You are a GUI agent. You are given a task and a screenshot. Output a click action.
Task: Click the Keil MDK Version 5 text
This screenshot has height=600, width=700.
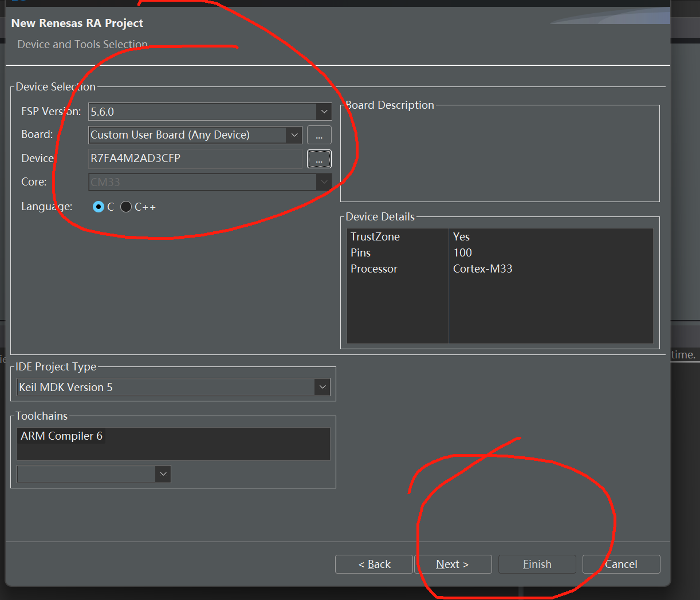click(x=66, y=387)
